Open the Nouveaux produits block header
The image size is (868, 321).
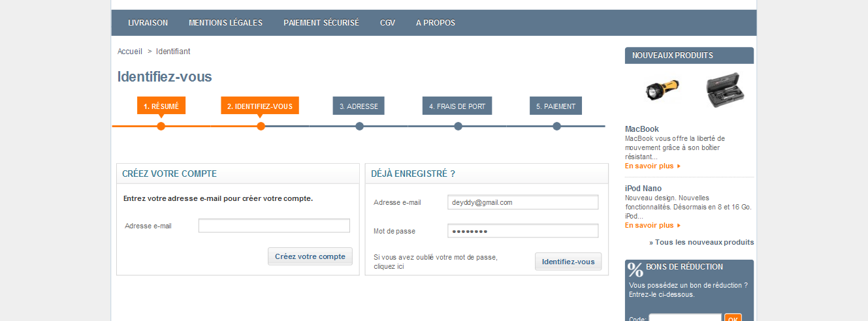pyautogui.click(x=689, y=55)
